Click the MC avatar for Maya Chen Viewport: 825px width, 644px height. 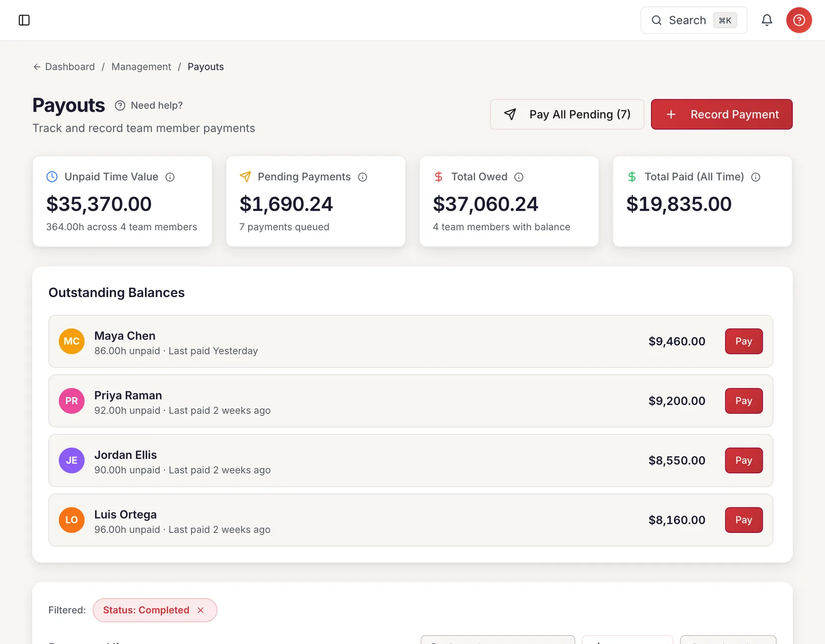pos(71,341)
